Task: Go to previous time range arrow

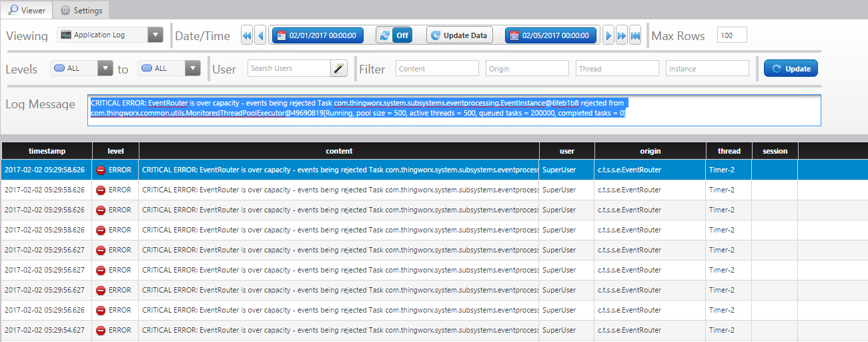Action: tap(260, 35)
